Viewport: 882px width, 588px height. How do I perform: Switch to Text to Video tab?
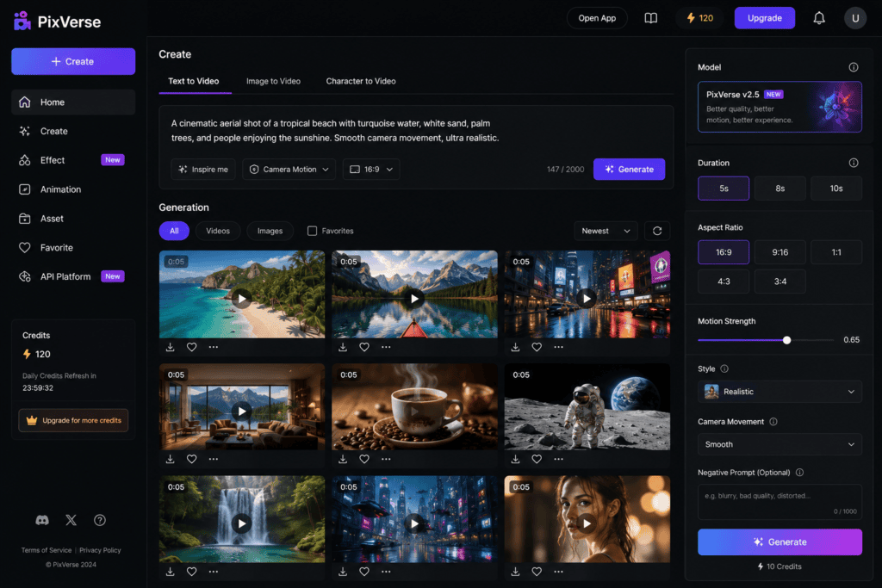[194, 81]
